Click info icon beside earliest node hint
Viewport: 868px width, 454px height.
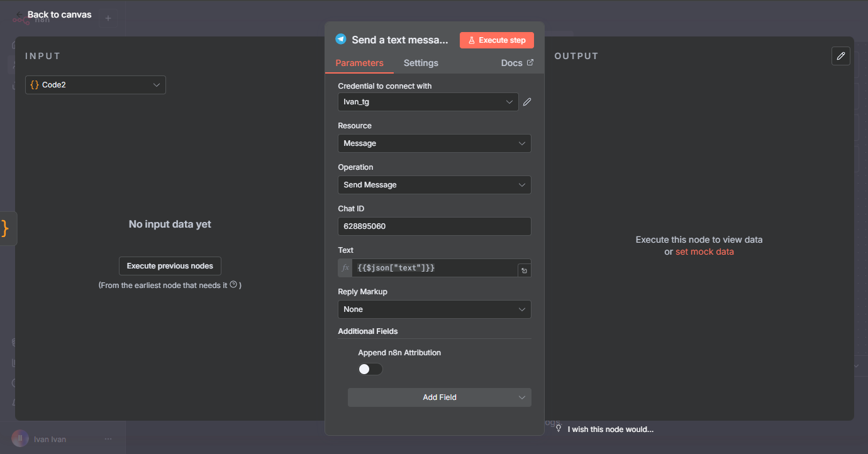233,285
